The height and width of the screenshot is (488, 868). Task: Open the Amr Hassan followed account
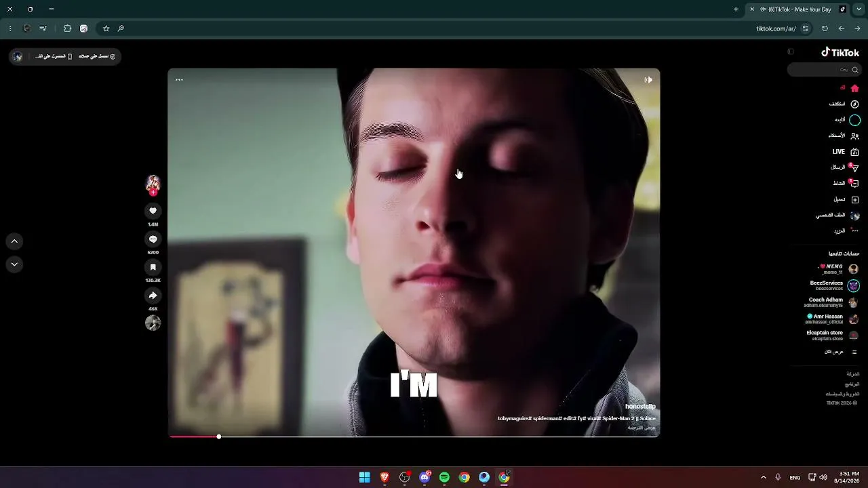[832, 319]
